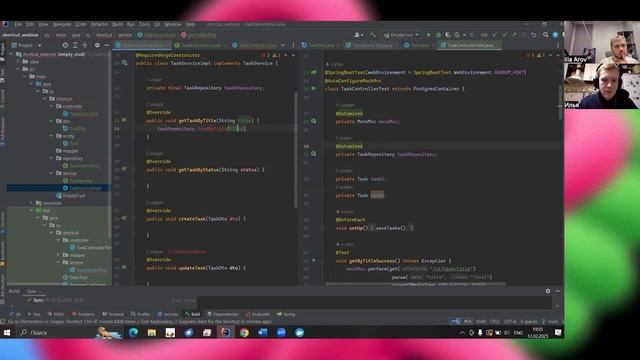
Task: Click the Debug bug icon
Action: [438, 35]
